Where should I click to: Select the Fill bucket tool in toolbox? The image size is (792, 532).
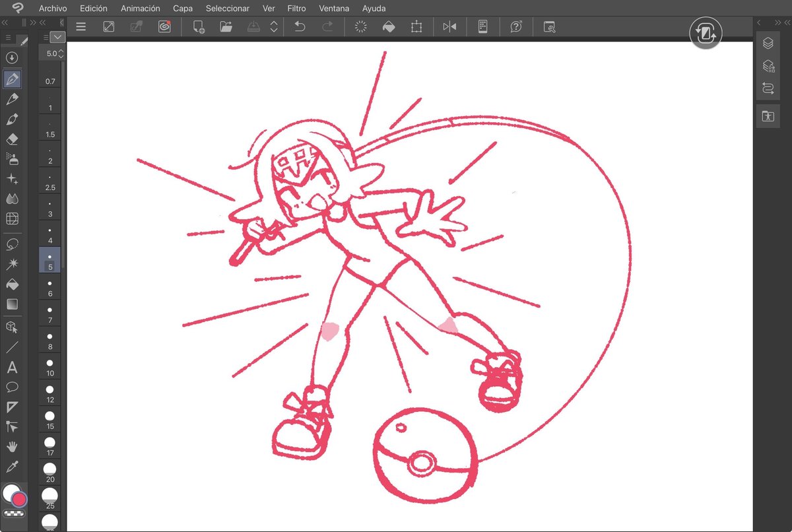pos(12,284)
